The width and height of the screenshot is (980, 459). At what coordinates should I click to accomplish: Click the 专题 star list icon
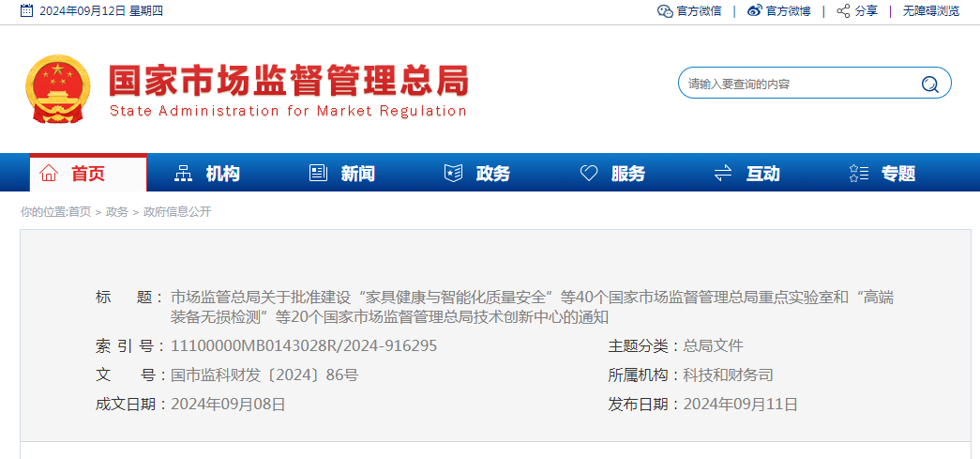[x=859, y=174]
